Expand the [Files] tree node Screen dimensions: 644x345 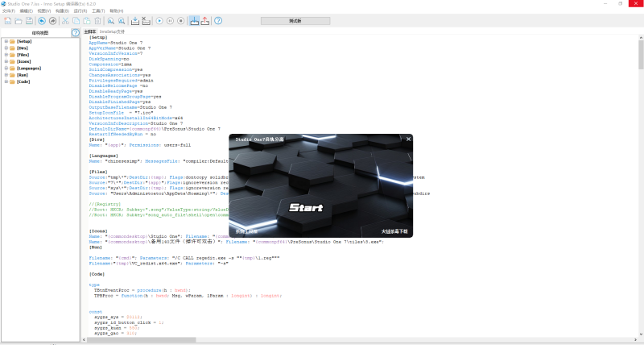[x=6, y=55]
